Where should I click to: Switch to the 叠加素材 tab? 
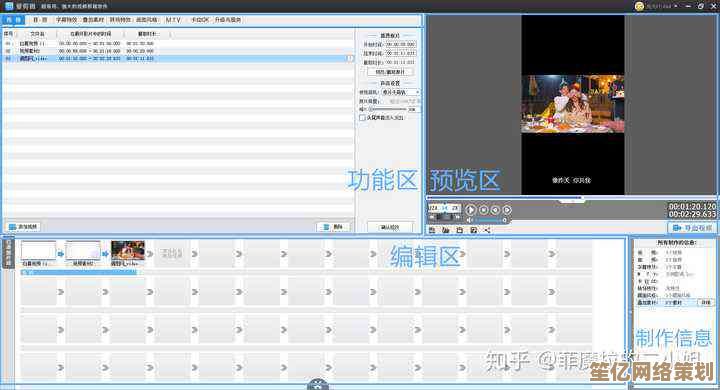tap(93, 20)
